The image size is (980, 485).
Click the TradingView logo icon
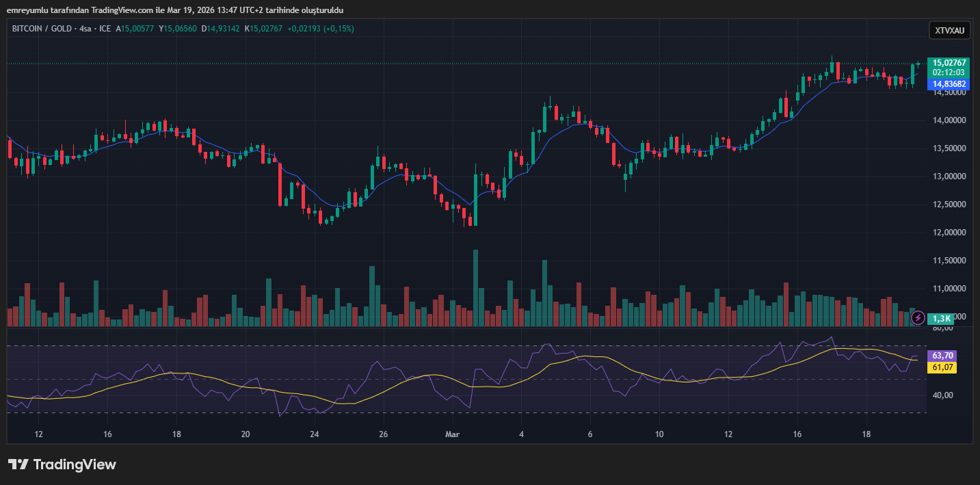coord(18,464)
